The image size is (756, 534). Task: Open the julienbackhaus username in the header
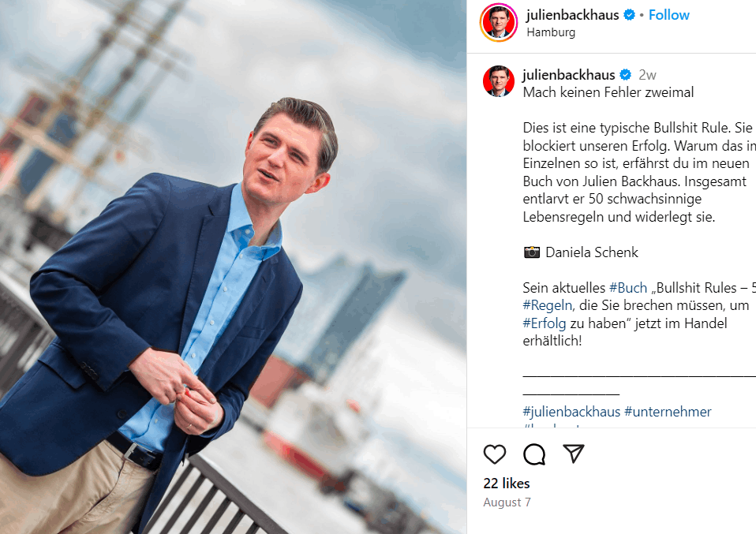pyautogui.click(x=572, y=15)
